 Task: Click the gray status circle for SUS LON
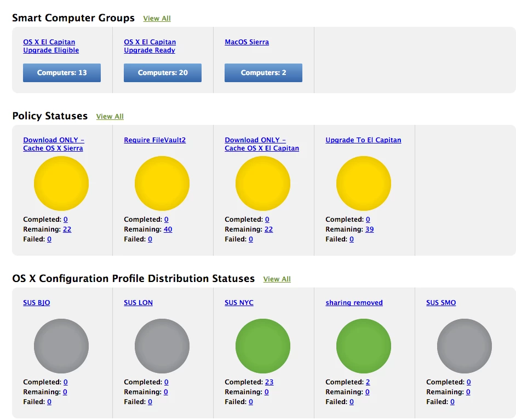(x=162, y=346)
